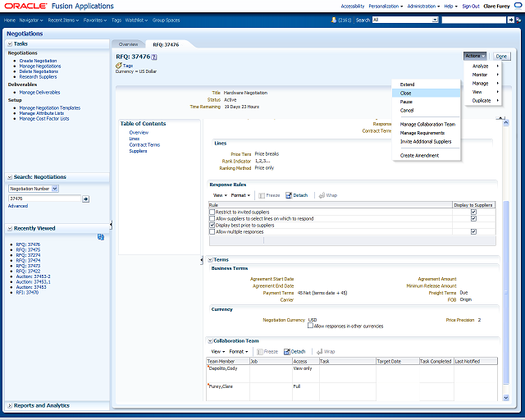This screenshot has width=525, height=420.
Task: Open the notifications bell icon (2161)
Action: tap(334, 20)
